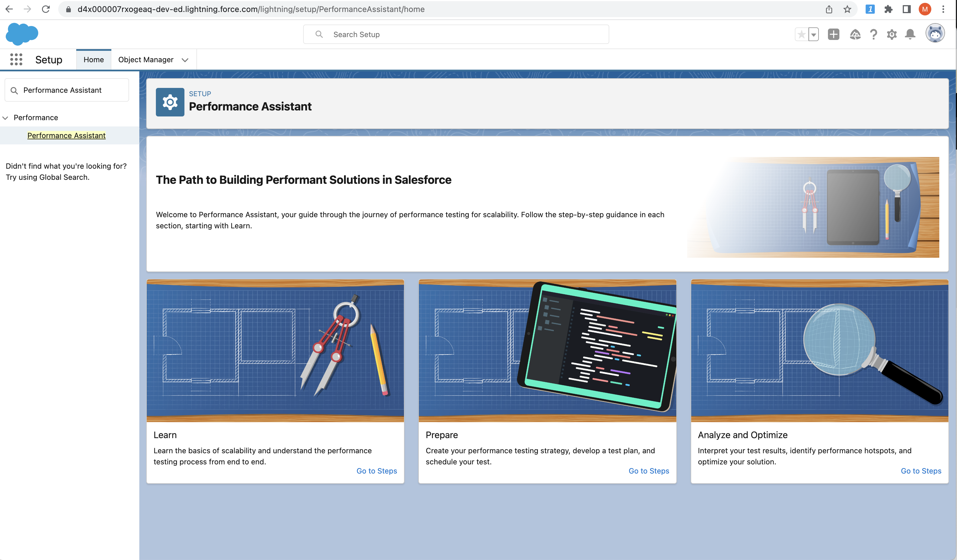Open the App Launcher grid icon
Viewport: 957px width, 560px height.
[16, 60]
